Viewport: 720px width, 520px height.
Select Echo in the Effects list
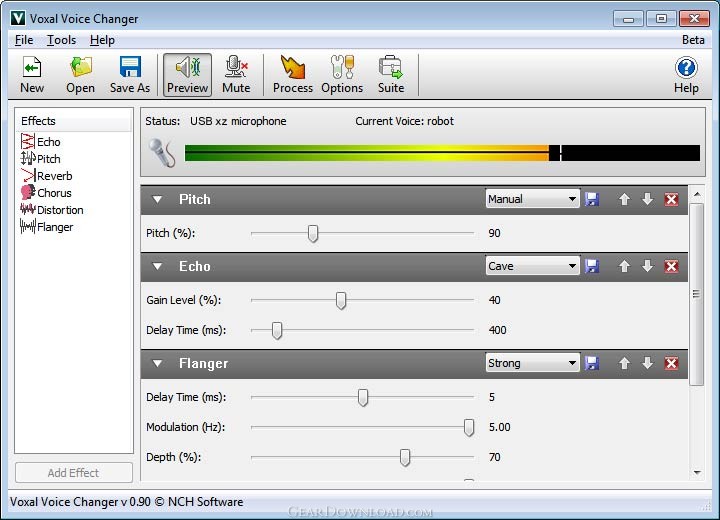point(41,141)
